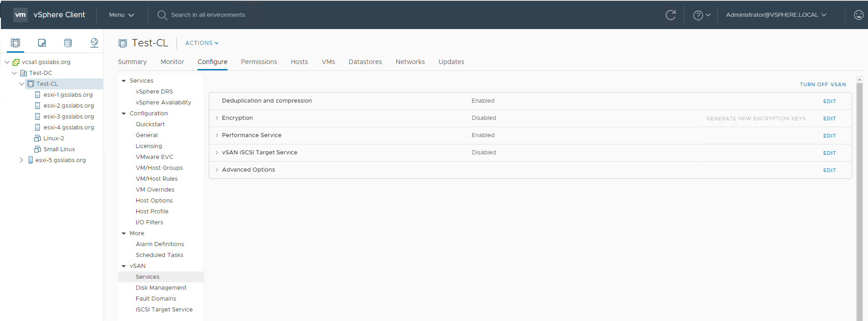Collapse the vSAN section in Configure sidebar
Viewport: 868px width, 321px height.
point(124,266)
